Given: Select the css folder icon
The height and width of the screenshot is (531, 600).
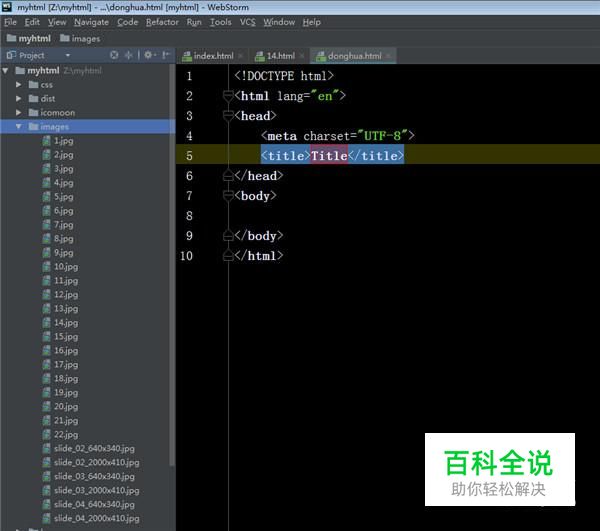Looking at the screenshot, I should pos(34,85).
